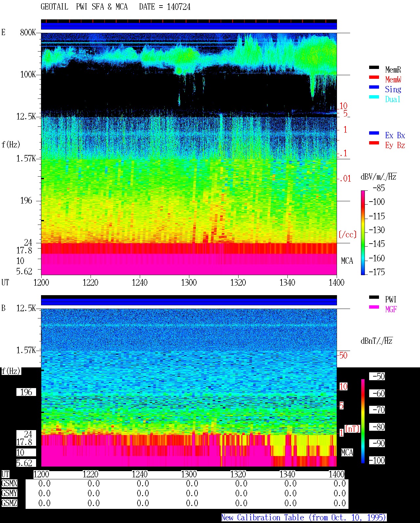This screenshot has width=420, height=523.
Task: Click the Ey Bz legend label
Action: pyautogui.click(x=395, y=145)
